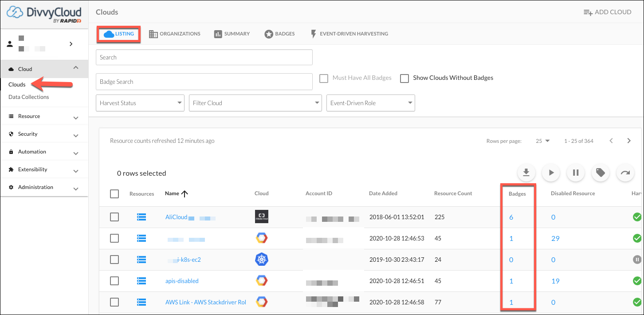Click the Alibaba Cloud logo icon
644x315 pixels.
[x=262, y=217]
